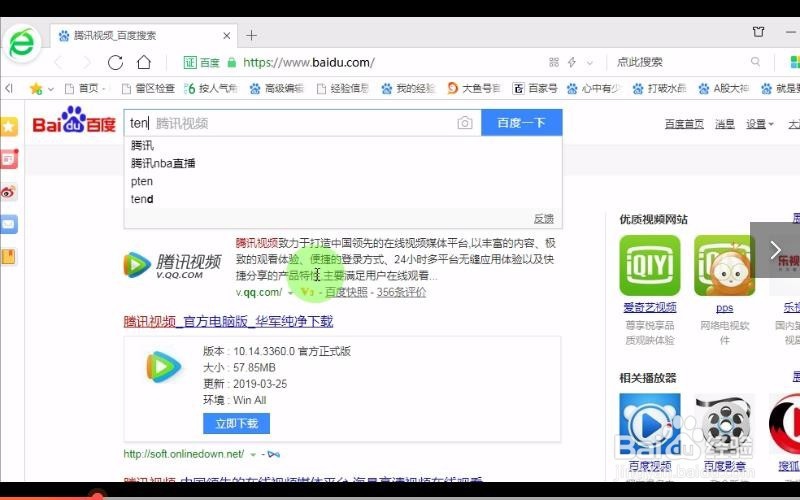Viewport: 800px width, 500px height.
Task: Open the 我的经验 bookmark
Action: coord(408,89)
